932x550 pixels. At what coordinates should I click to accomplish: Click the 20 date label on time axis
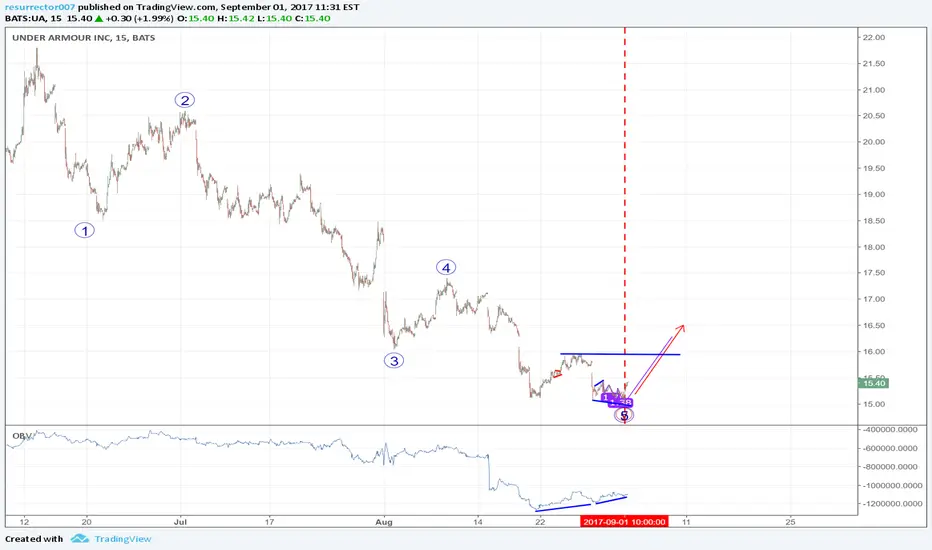(x=87, y=522)
